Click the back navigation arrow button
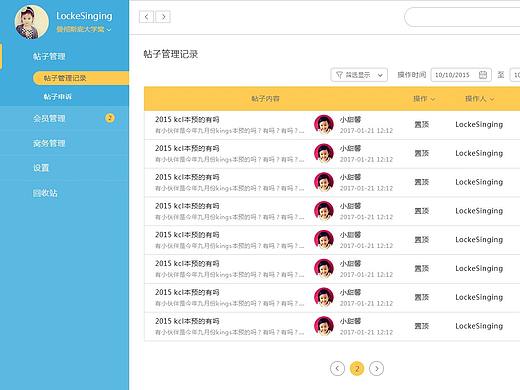This screenshot has width=520, height=390. pos(146,17)
